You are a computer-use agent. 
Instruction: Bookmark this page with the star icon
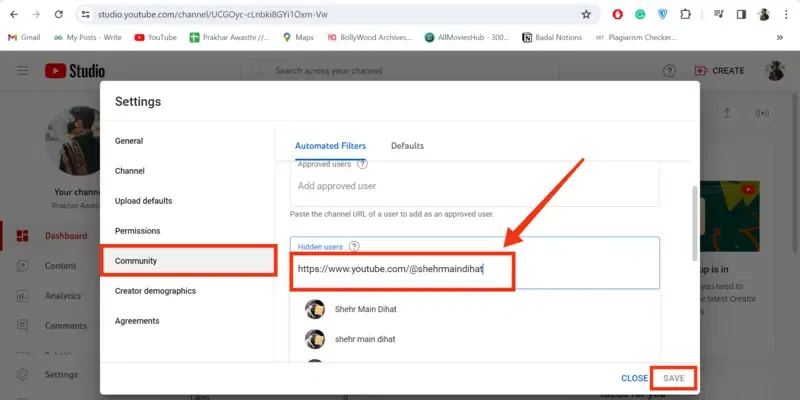pos(586,14)
